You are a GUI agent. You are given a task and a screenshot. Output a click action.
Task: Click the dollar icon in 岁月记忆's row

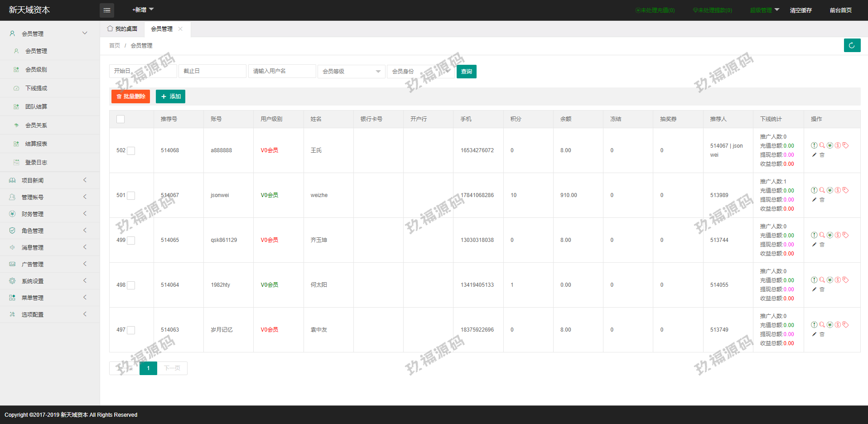click(x=838, y=325)
